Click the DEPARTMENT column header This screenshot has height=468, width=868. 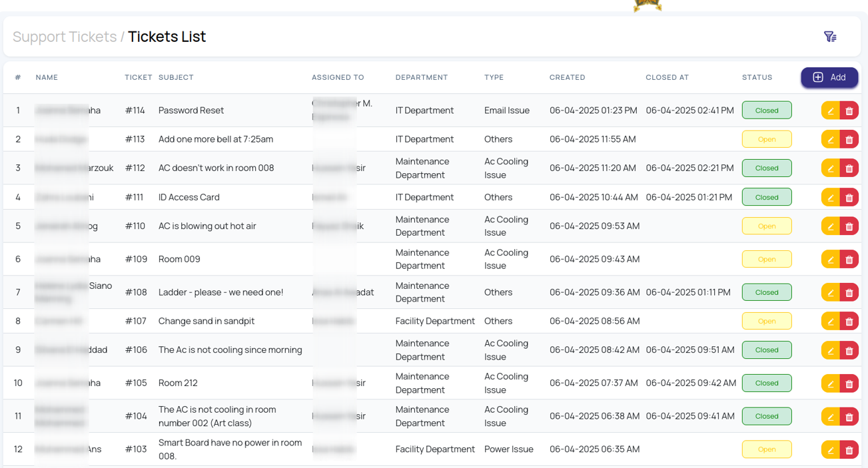pyautogui.click(x=422, y=77)
